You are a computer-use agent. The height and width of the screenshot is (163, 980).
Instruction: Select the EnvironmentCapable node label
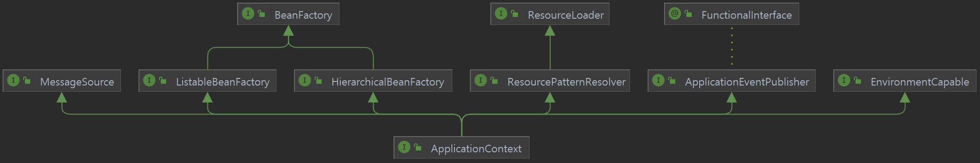click(x=920, y=82)
